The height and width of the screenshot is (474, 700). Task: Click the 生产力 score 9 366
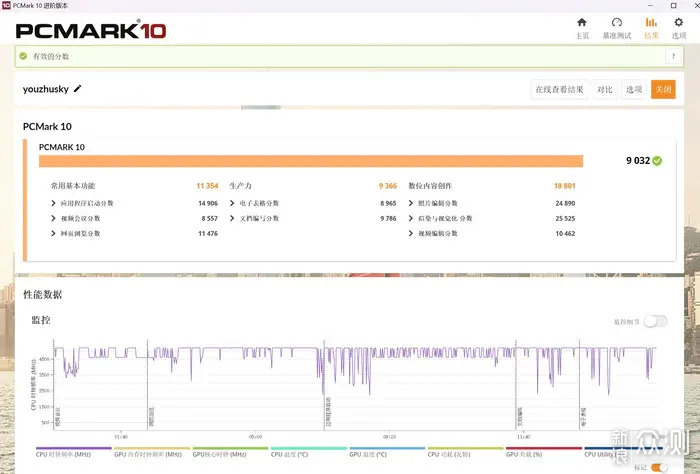pyautogui.click(x=388, y=186)
